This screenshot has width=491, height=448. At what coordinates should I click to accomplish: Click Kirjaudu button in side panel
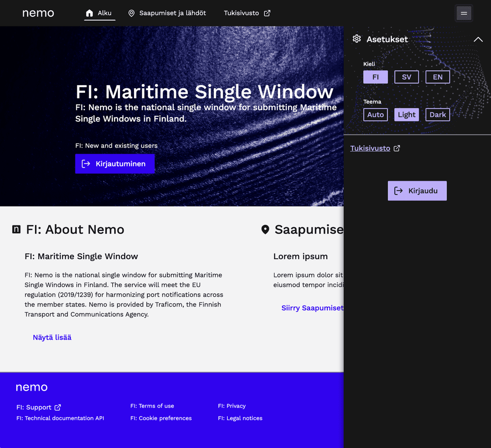(x=417, y=191)
